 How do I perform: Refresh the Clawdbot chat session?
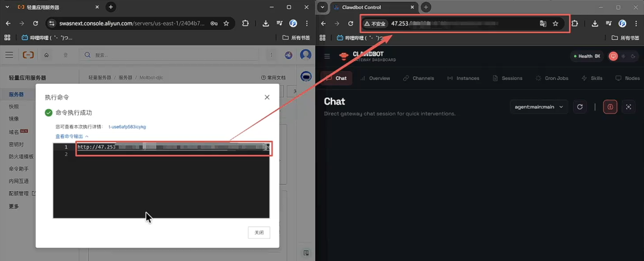580,107
